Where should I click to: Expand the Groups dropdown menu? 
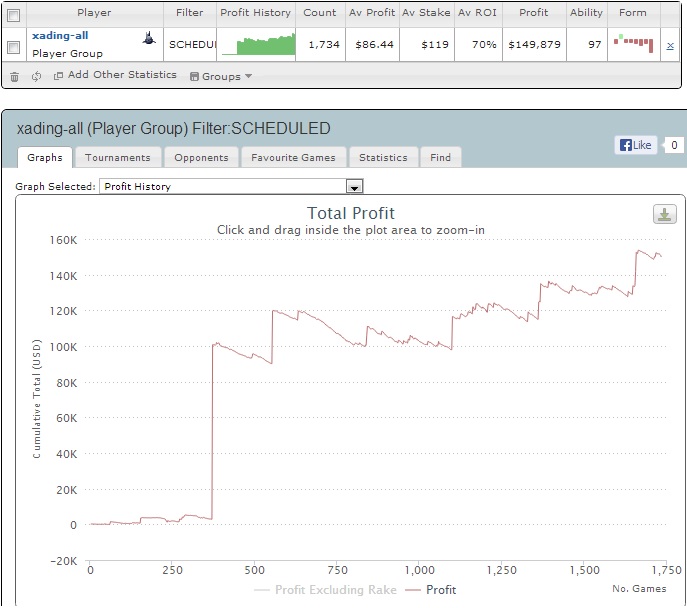(221, 76)
